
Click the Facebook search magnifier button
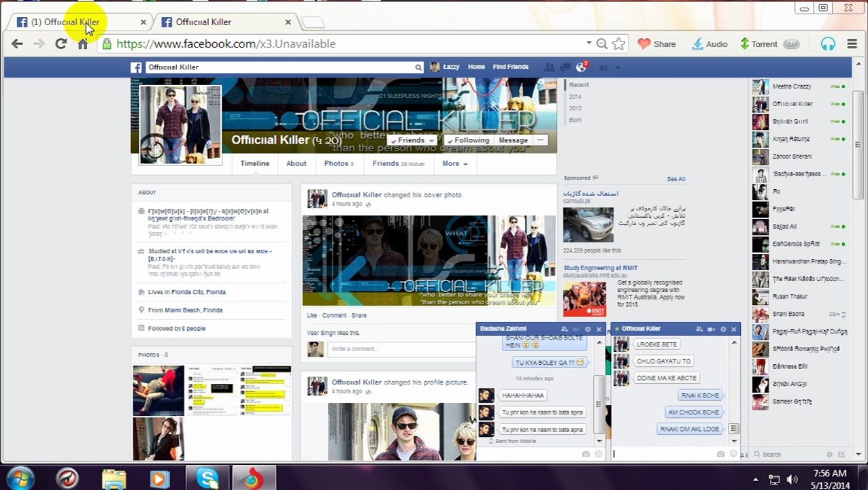(x=418, y=67)
